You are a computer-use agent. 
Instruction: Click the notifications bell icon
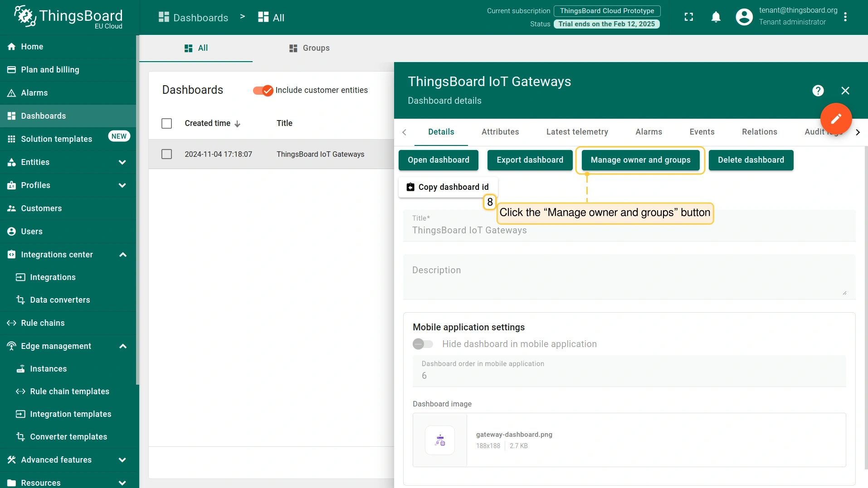(x=716, y=17)
